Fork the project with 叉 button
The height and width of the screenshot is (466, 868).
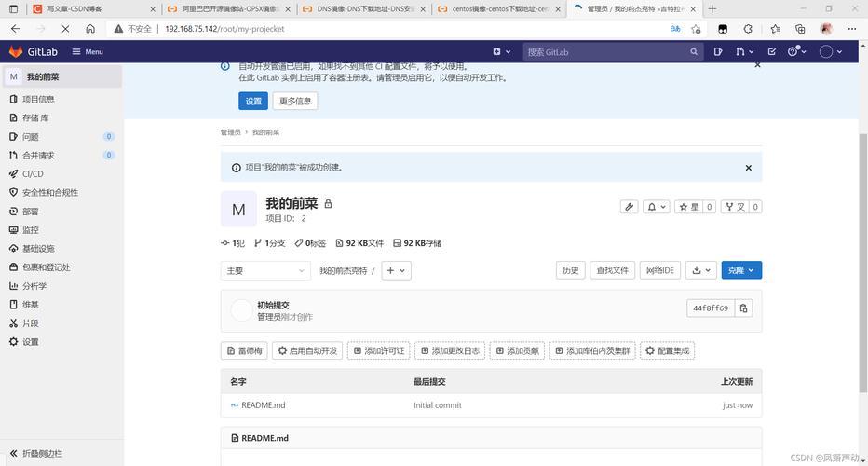pos(735,207)
